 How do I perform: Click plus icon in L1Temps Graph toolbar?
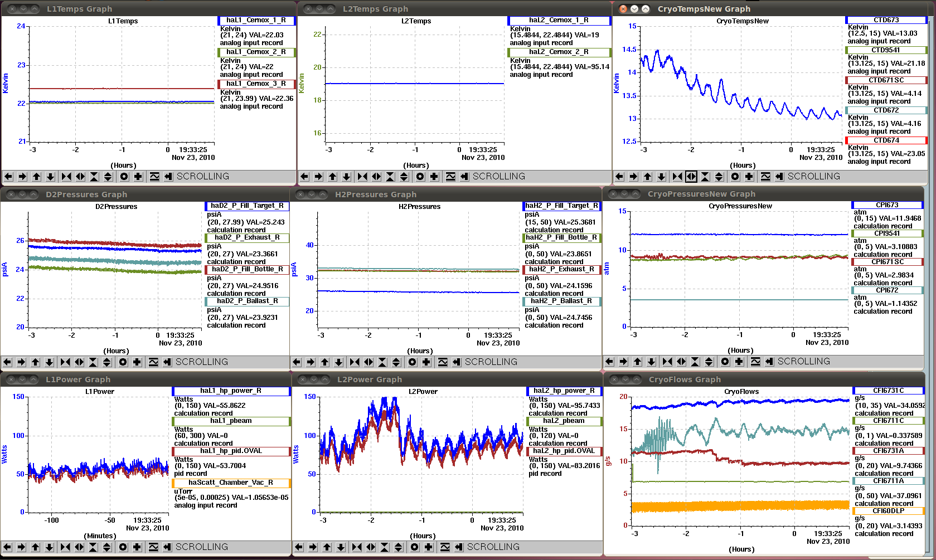138,177
